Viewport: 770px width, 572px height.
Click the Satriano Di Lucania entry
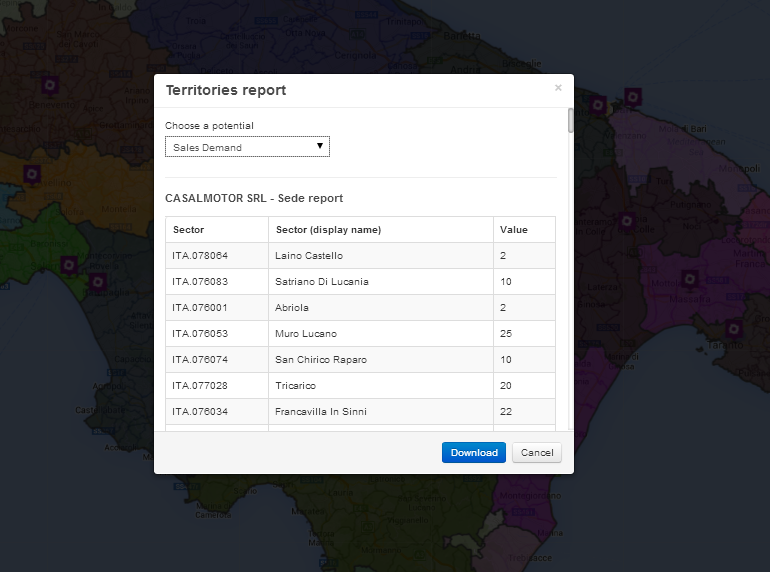click(321, 282)
